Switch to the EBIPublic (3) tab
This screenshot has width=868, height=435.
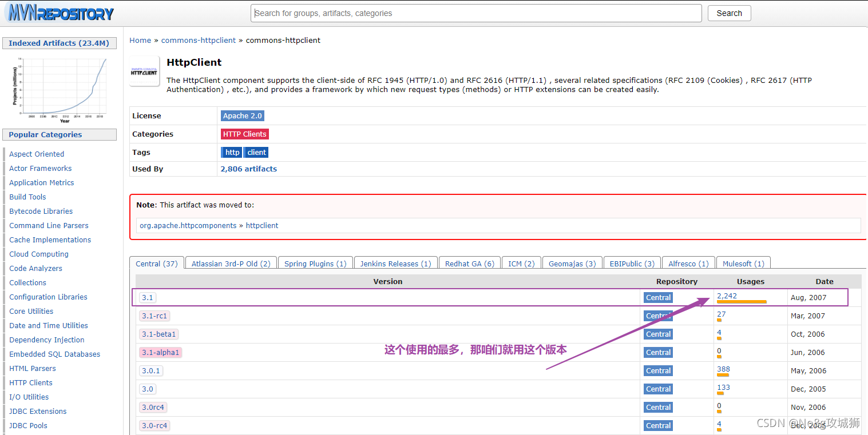click(x=632, y=264)
